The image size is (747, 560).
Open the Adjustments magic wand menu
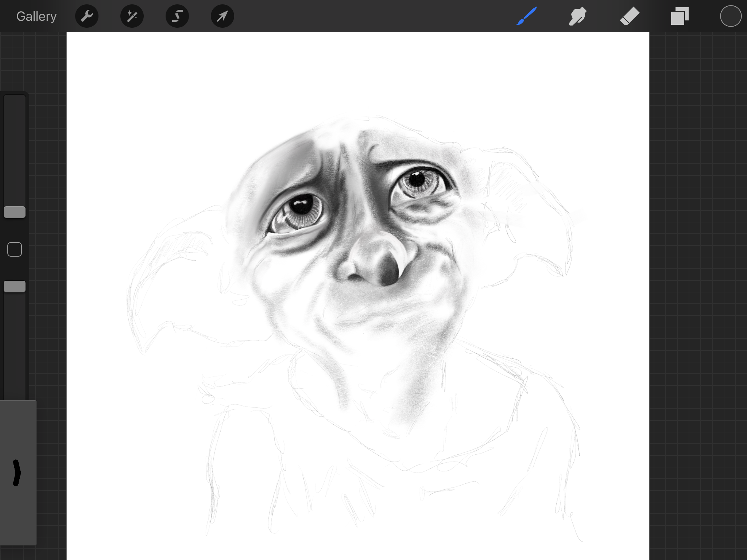(132, 16)
